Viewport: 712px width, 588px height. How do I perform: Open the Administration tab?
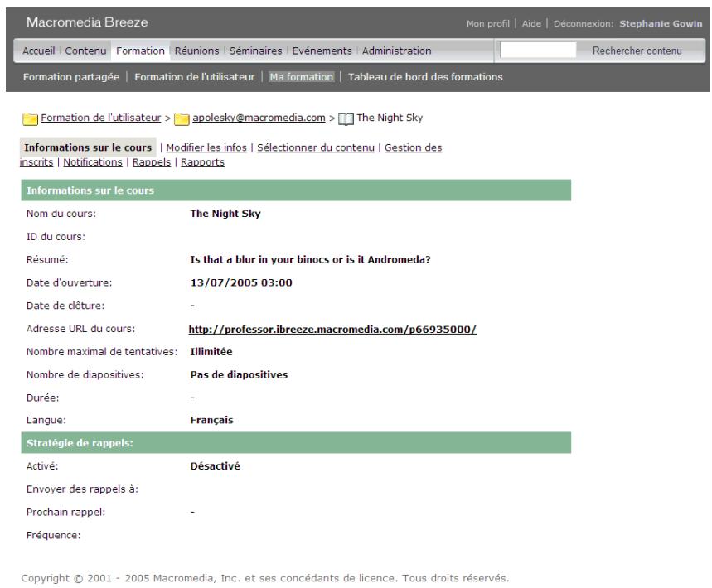[x=396, y=51]
